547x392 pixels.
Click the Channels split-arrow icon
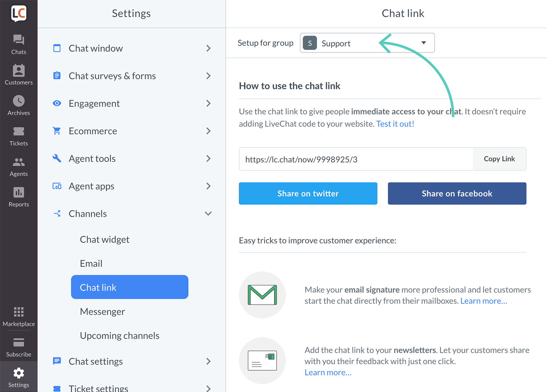57,214
